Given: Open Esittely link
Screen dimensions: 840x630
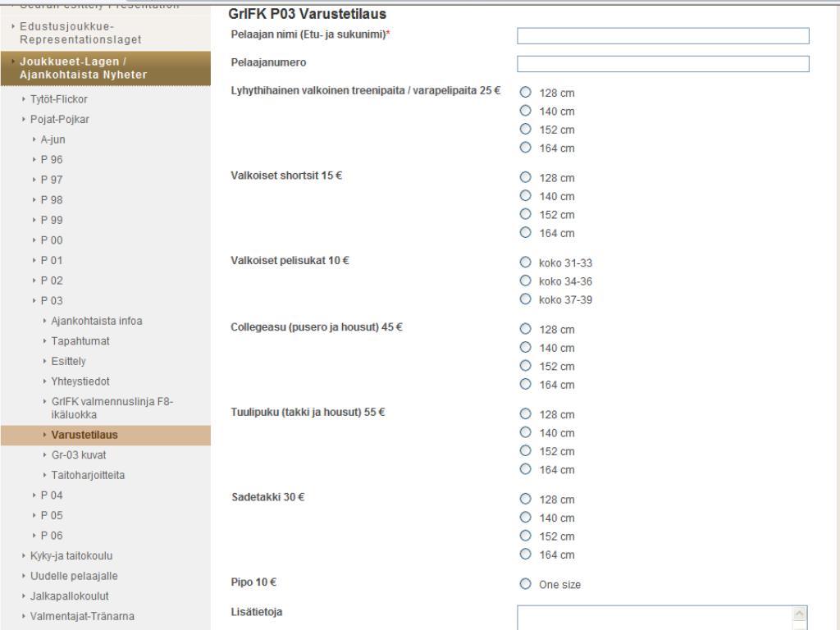Looking at the screenshot, I should 68,361.
